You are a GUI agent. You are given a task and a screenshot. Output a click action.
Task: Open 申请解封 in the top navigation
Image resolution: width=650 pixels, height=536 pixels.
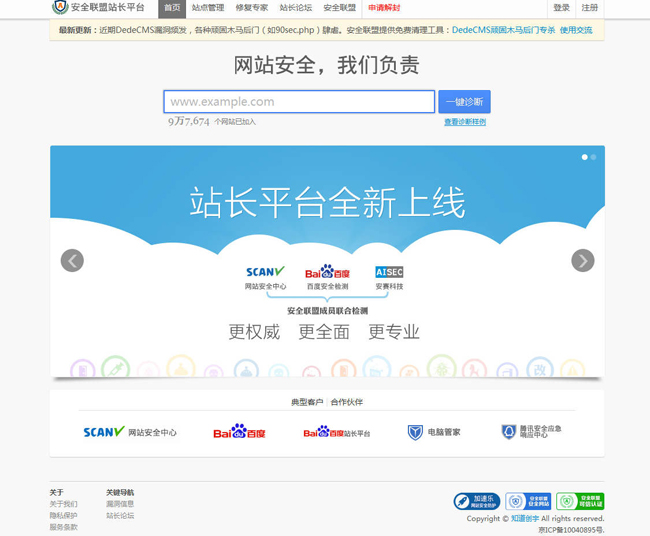[x=384, y=8]
